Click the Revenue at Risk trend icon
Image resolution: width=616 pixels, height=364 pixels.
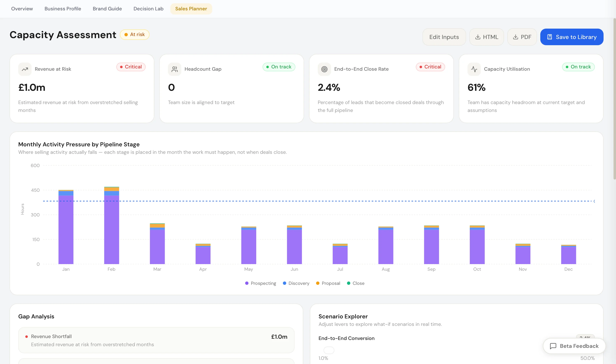pos(25,69)
